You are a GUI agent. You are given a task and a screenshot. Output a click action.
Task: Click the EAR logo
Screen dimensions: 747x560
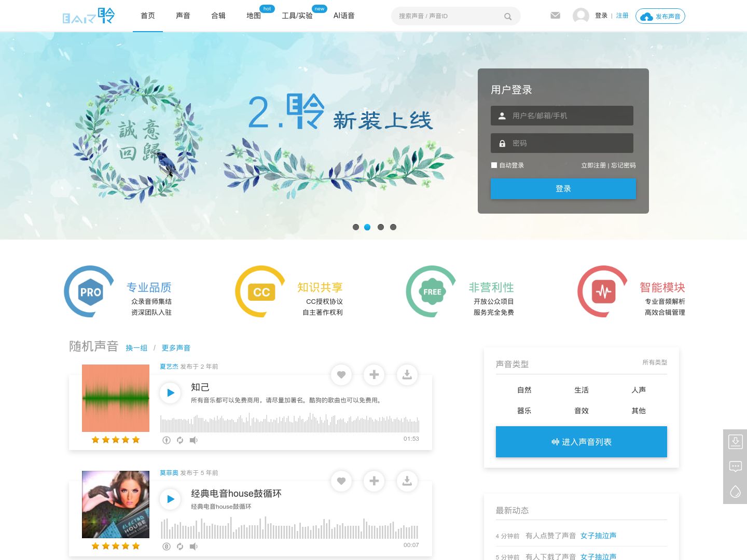(x=89, y=16)
